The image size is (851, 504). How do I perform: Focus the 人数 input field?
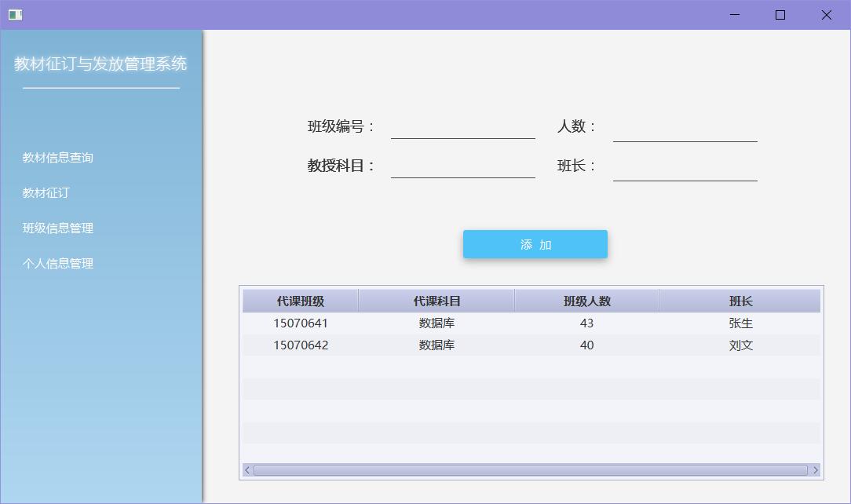pos(685,130)
